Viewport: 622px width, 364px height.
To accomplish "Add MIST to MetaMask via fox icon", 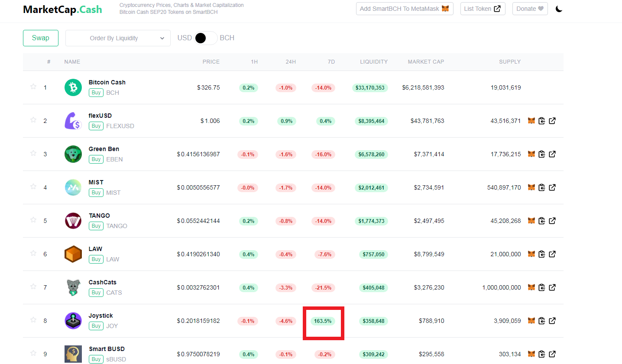I will click(531, 187).
